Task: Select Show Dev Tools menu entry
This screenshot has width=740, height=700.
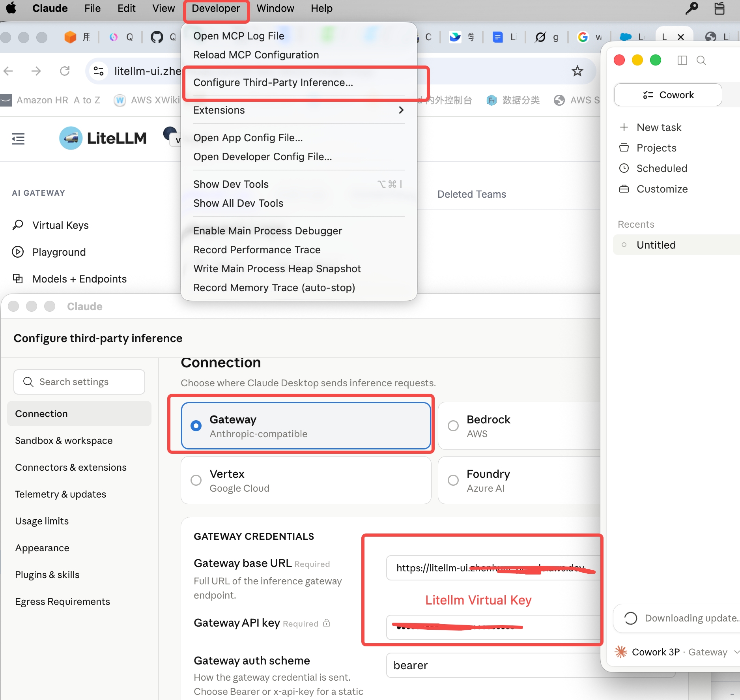Action: click(231, 184)
